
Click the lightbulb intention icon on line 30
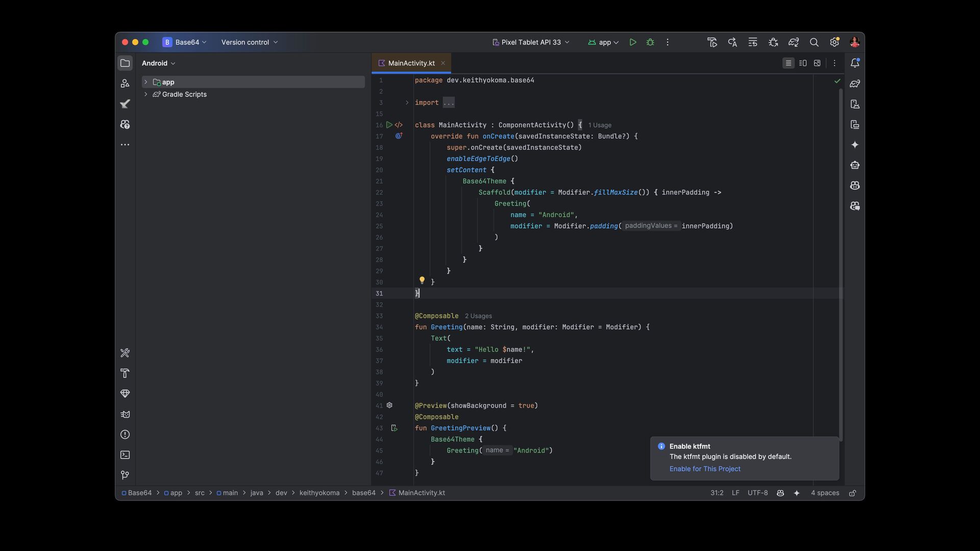point(422,280)
